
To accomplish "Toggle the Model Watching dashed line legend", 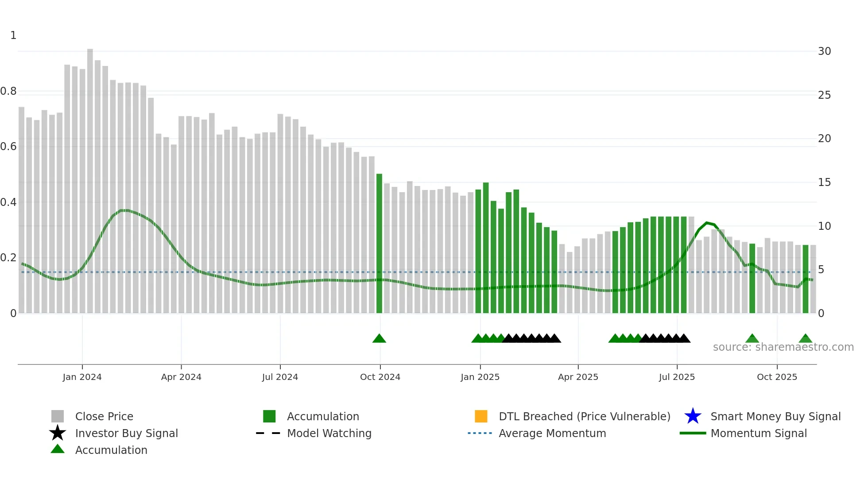I will (268, 433).
